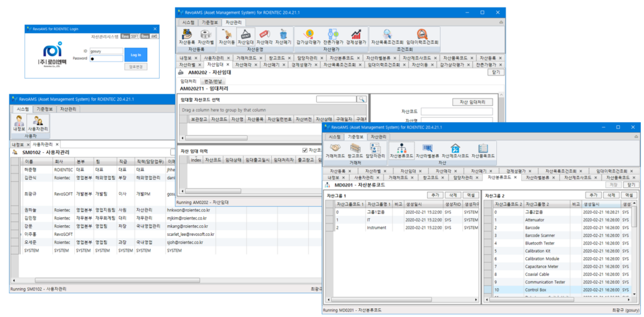Image resolution: width=644 pixels, height=317 pixels.
Task: Open the 임대이력조건조회 ribbon icon
Action: (422, 36)
